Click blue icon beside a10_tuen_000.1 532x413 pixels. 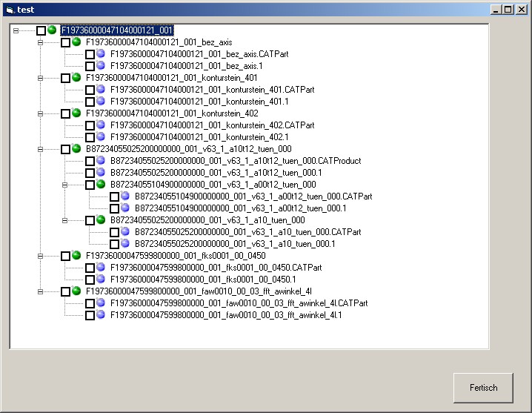pyautogui.click(x=125, y=243)
